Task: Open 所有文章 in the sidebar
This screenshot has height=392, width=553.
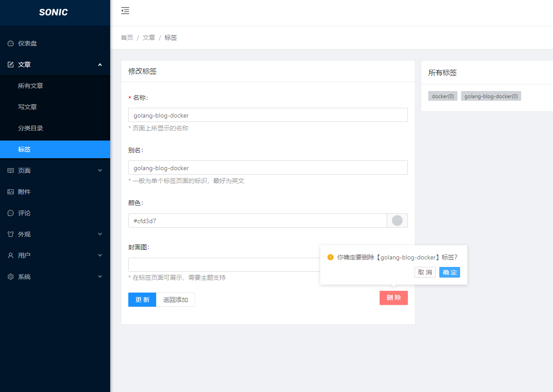Action: pos(55,86)
